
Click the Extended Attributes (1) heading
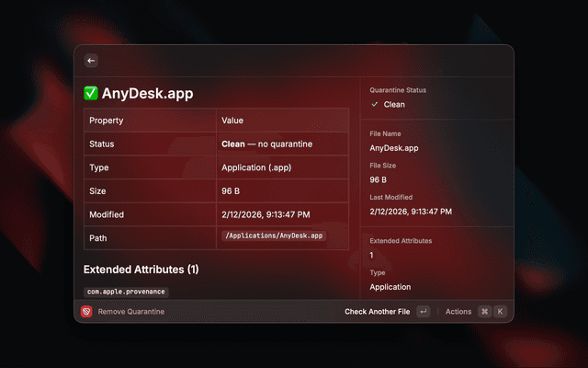pyautogui.click(x=141, y=270)
